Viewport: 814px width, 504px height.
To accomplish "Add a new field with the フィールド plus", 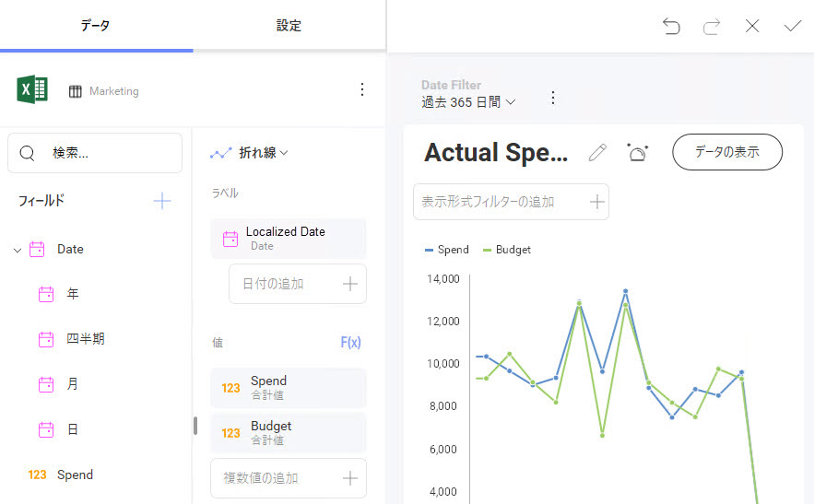I will point(162,201).
